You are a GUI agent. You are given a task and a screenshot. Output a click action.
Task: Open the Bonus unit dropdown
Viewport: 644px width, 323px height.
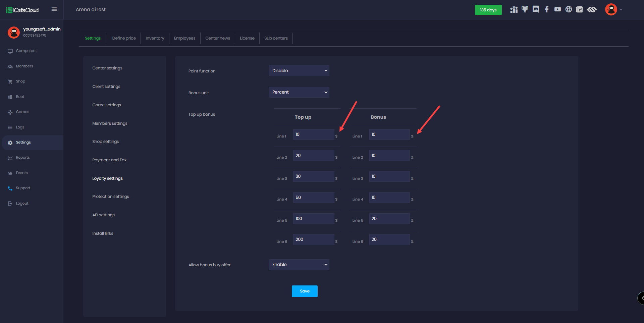pos(299,92)
